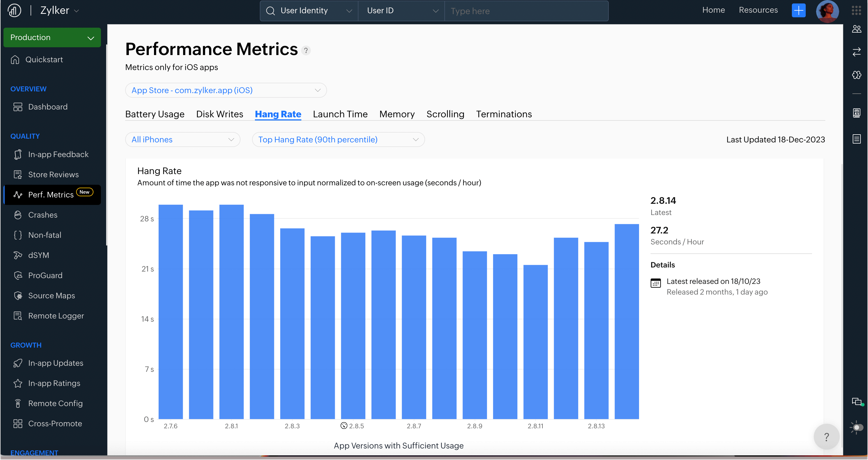This screenshot has width=868, height=460.
Task: Click the blue plus create icon
Action: click(x=798, y=10)
